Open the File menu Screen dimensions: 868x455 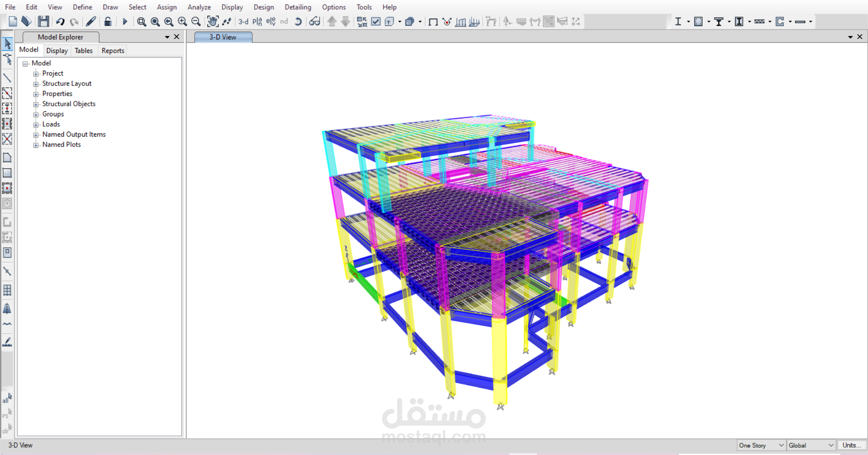point(10,7)
